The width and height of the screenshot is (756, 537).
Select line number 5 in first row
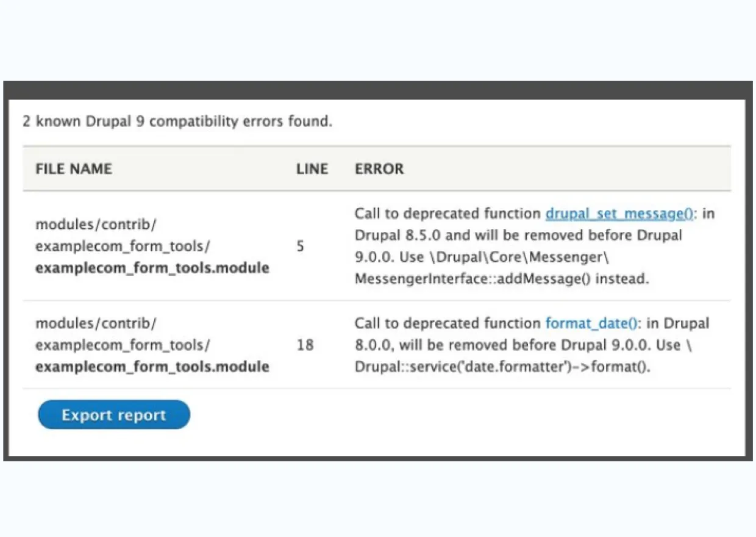pyautogui.click(x=301, y=247)
